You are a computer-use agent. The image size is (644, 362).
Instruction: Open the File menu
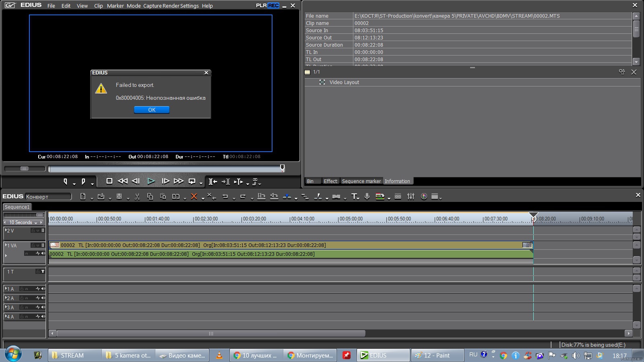tap(51, 6)
